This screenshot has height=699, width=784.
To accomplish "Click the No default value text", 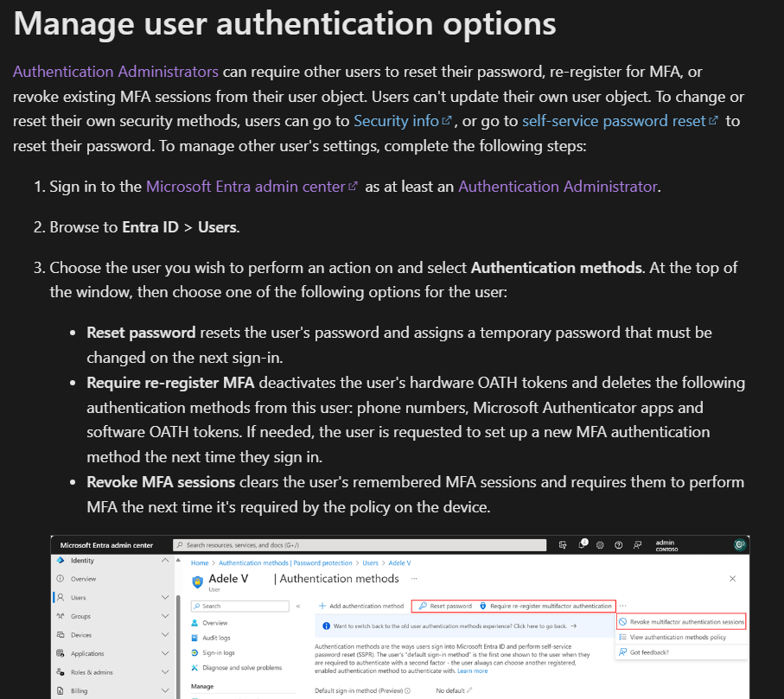I will (450, 690).
